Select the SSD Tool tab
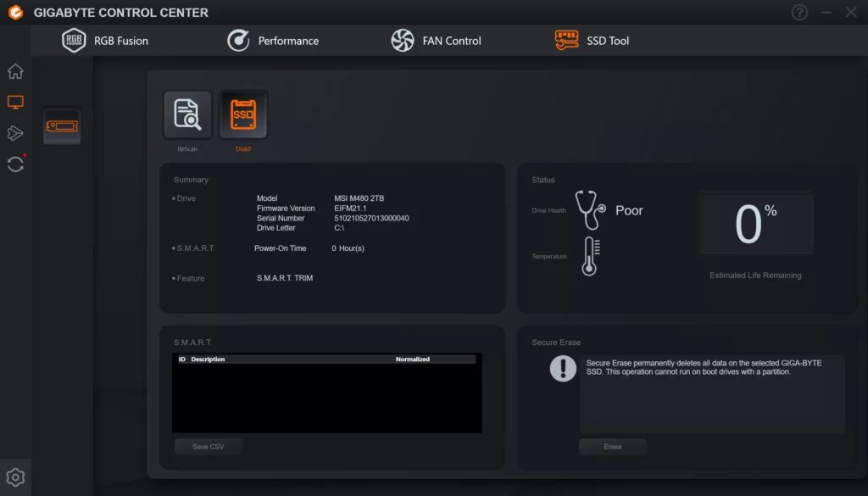This screenshot has width=868, height=496. click(x=592, y=41)
